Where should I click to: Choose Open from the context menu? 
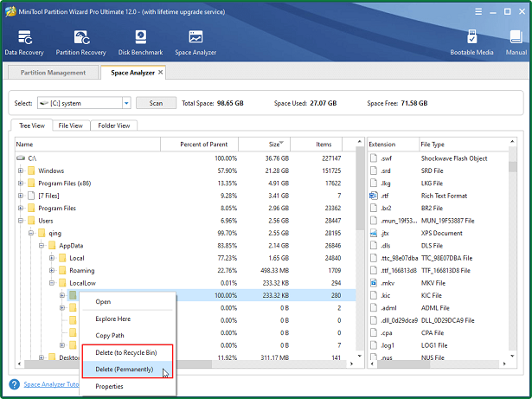point(127,301)
